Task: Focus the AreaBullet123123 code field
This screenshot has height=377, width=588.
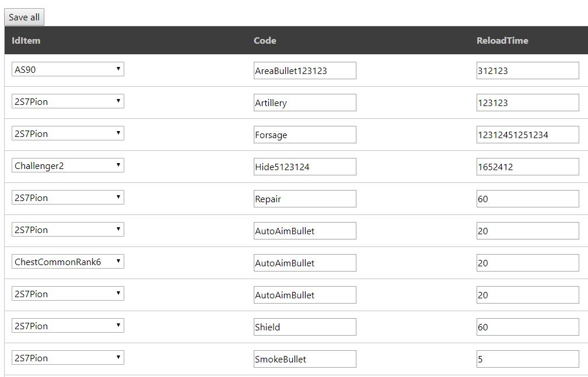Action: [x=304, y=71]
